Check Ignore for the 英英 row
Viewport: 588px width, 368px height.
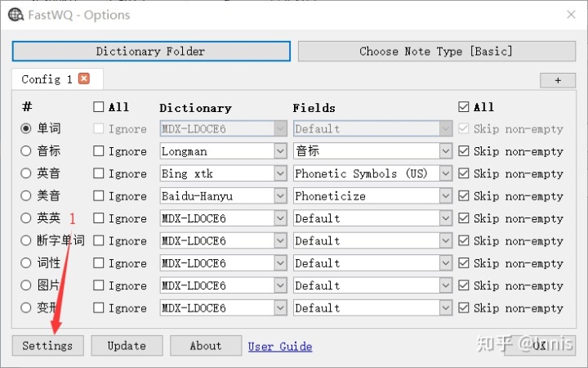(98, 218)
